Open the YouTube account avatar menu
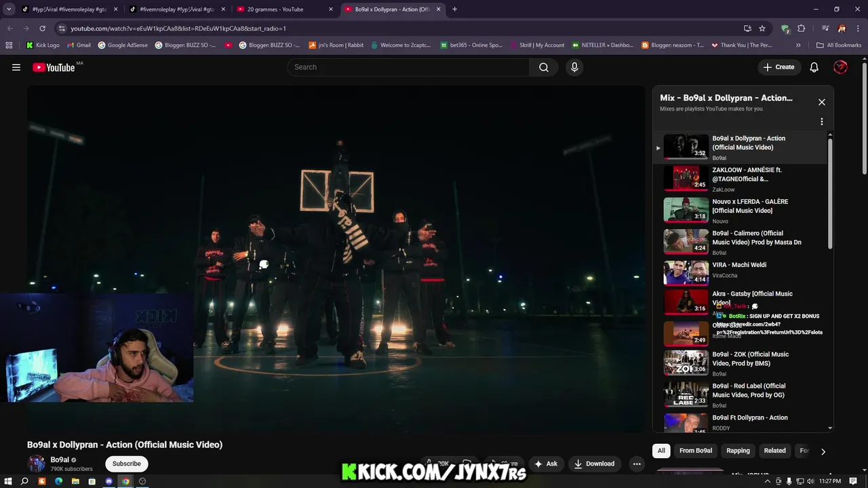 (x=840, y=67)
